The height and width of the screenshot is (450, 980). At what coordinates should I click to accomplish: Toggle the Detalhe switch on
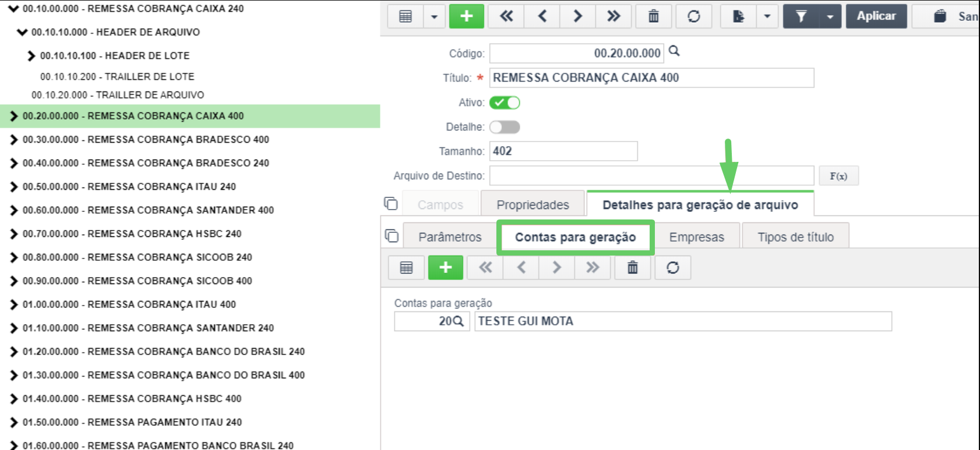[505, 127]
